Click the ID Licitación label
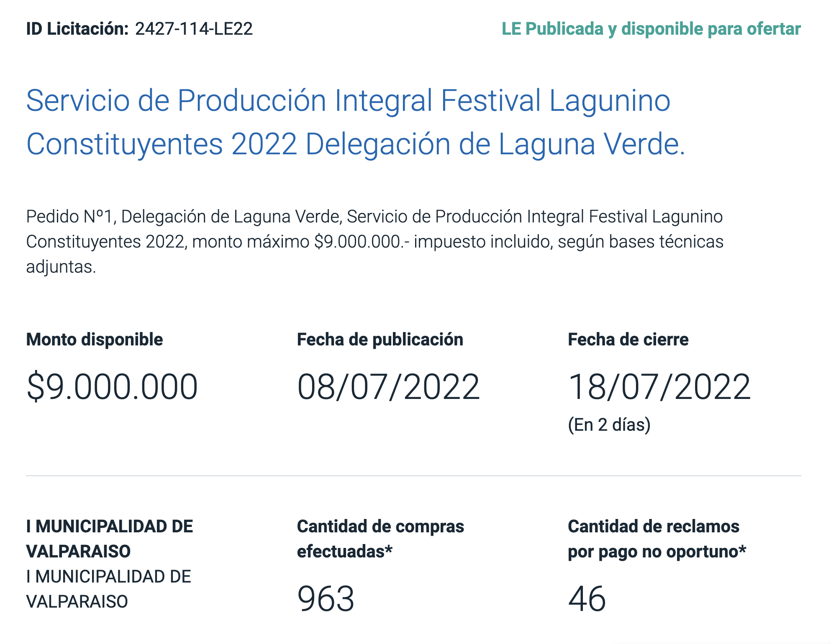 (77, 29)
